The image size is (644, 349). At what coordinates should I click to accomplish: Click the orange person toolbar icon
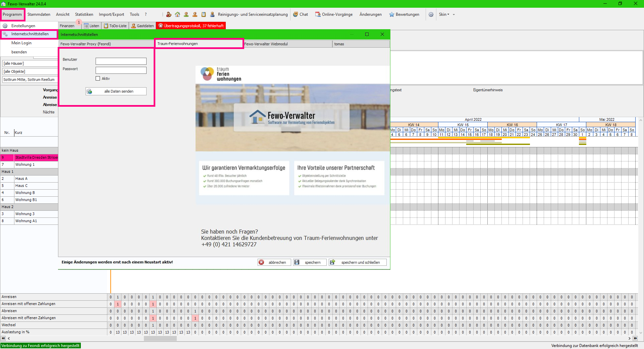[195, 14]
